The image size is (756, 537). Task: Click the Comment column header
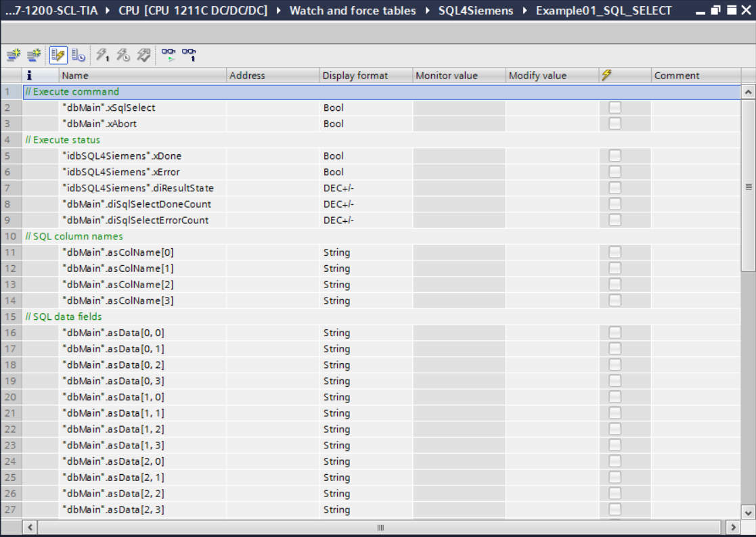696,75
